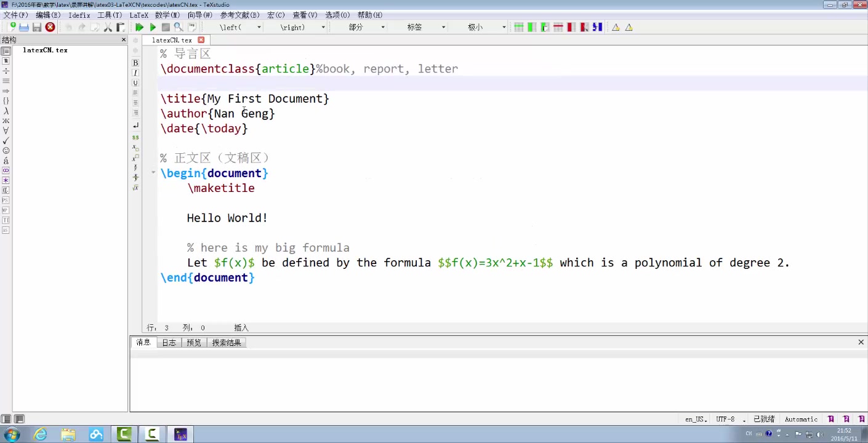This screenshot has width=868, height=443.
Task: Show the checkmark symbols panel
Action: tap(6, 140)
